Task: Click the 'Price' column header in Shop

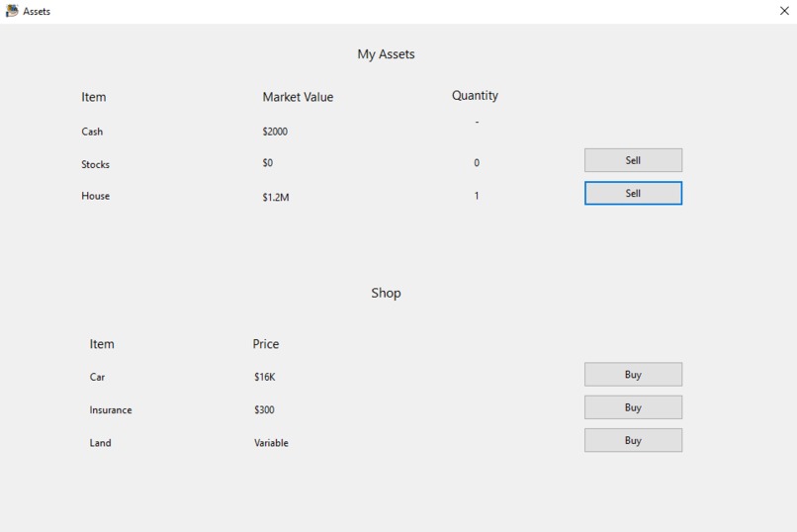Action: (x=266, y=344)
